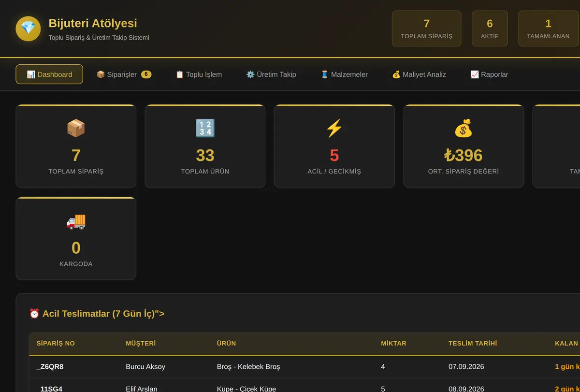This screenshot has width=580, height=392.
Task: Select customer name Elif Arslan
Action: (142, 389)
